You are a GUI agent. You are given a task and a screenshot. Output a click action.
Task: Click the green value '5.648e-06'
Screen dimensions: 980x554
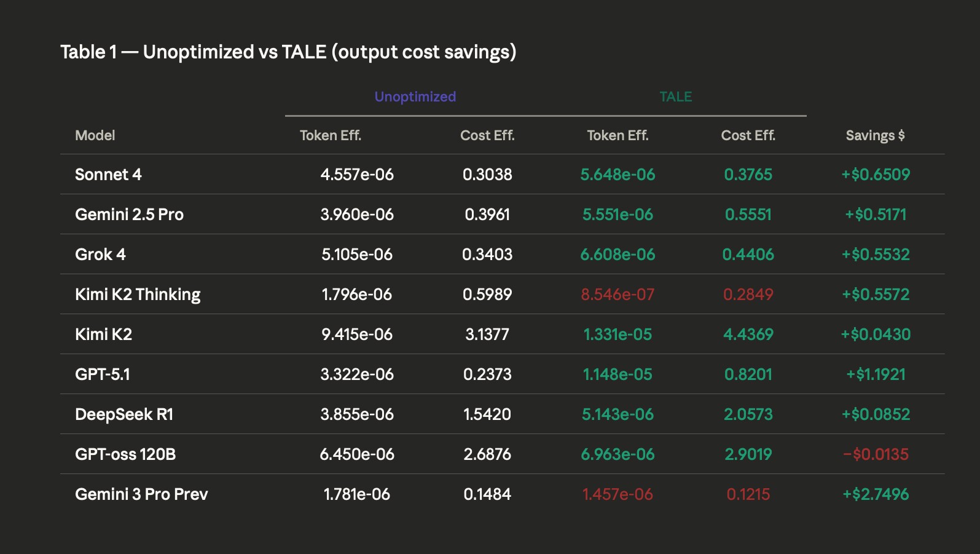click(618, 175)
